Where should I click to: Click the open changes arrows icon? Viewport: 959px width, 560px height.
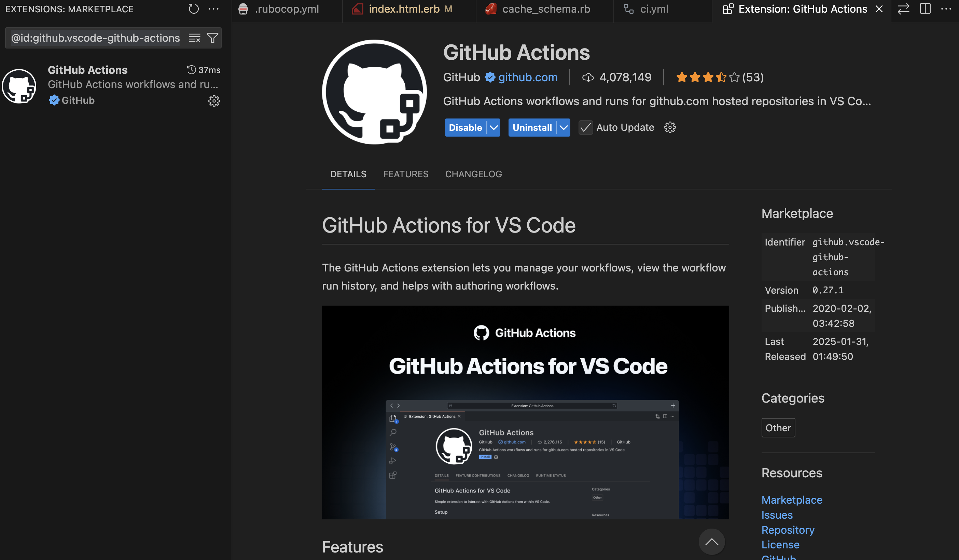tap(903, 9)
